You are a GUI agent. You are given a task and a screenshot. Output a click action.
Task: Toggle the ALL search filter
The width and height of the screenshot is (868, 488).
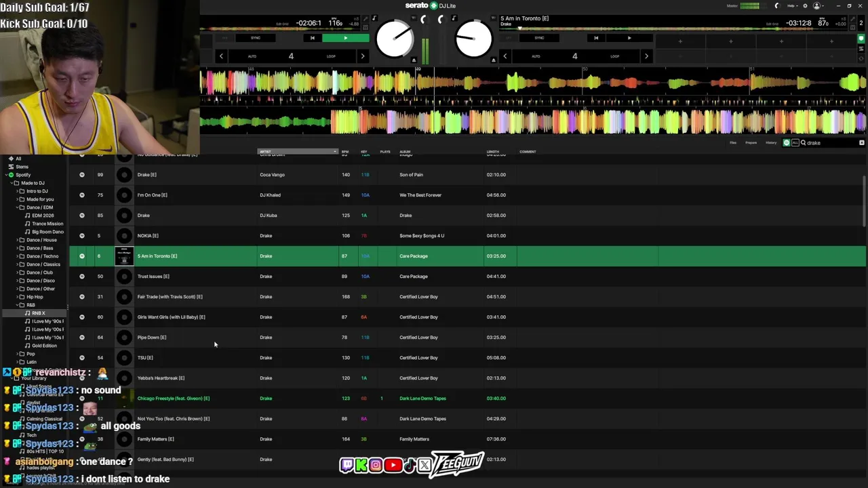tap(795, 143)
